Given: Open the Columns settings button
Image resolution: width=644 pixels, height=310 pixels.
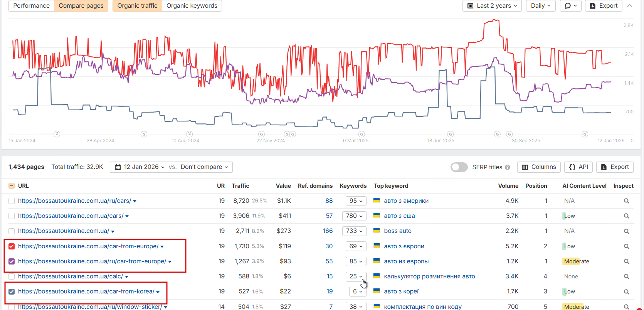Looking at the screenshot, I should click(x=539, y=167).
